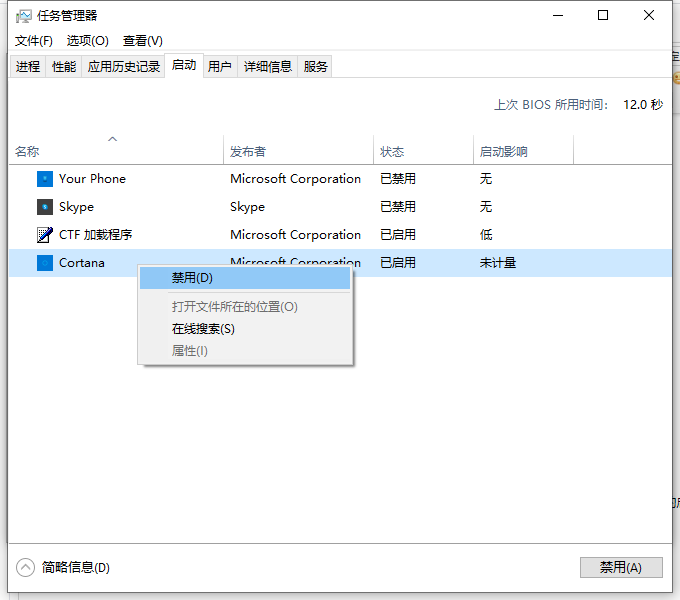This screenshot has width=680, height=600.
Task: Click the Task Manager title bar icon
Action: 24,16
